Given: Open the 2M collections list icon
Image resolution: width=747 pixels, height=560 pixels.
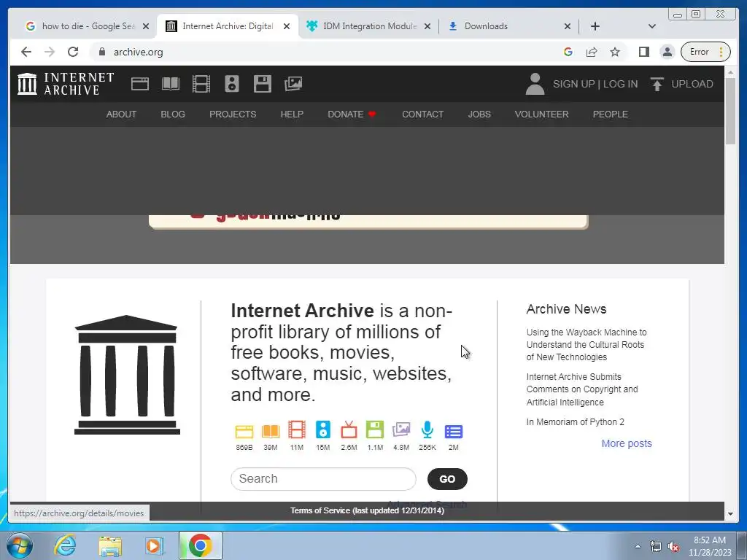Looking at the screenshot, I should coord(454,432).
